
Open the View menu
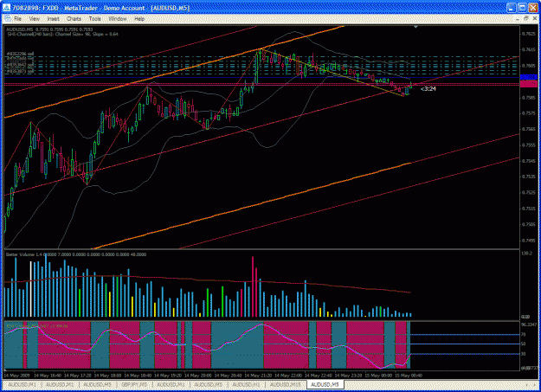[34, 19]
